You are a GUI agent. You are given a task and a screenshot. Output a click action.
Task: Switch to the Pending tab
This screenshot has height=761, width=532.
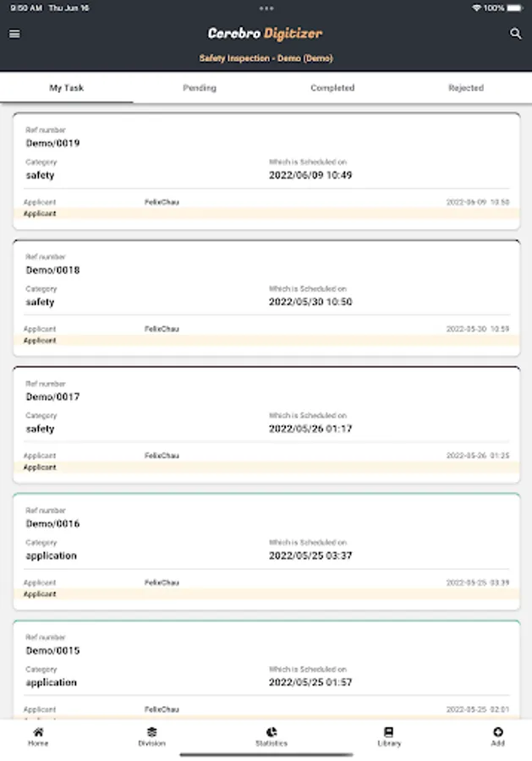pos(200,88)
